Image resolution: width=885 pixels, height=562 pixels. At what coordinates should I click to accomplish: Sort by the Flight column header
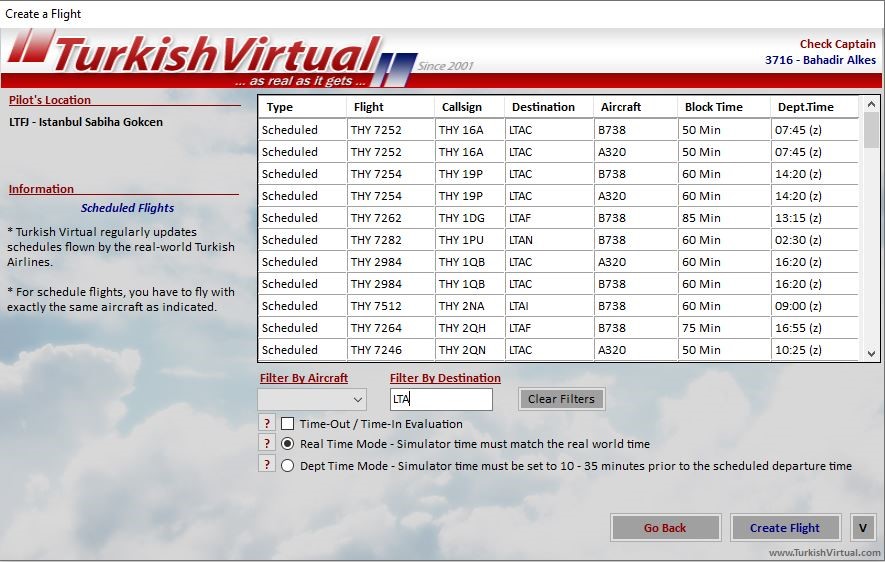point(391,107)
